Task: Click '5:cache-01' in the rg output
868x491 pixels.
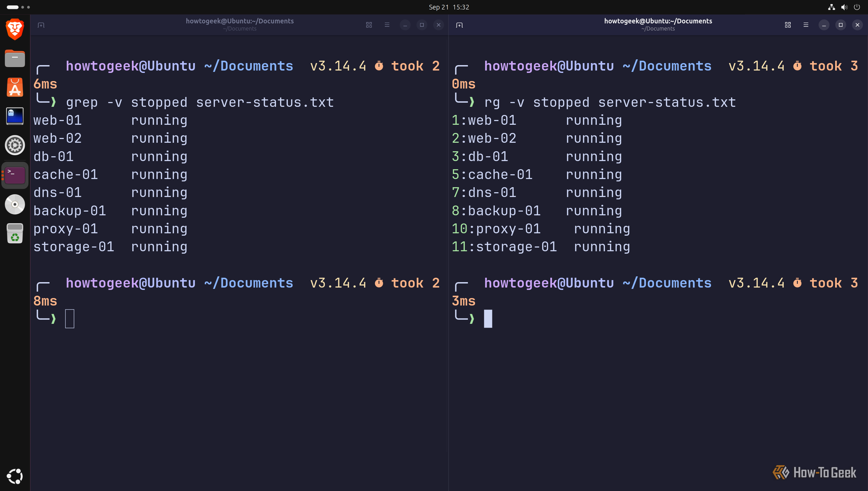Action: [492, 175]
